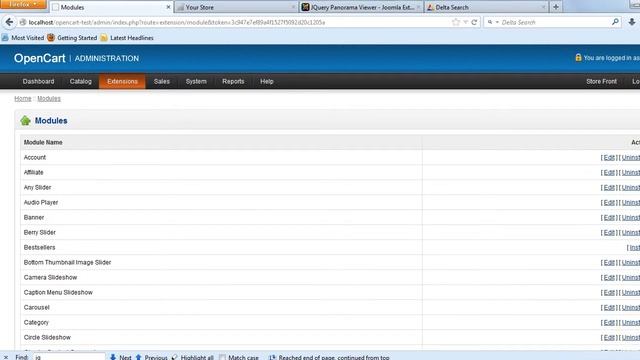Switch to the Your Store tab
640x360 pixels.
coord(236,7)
